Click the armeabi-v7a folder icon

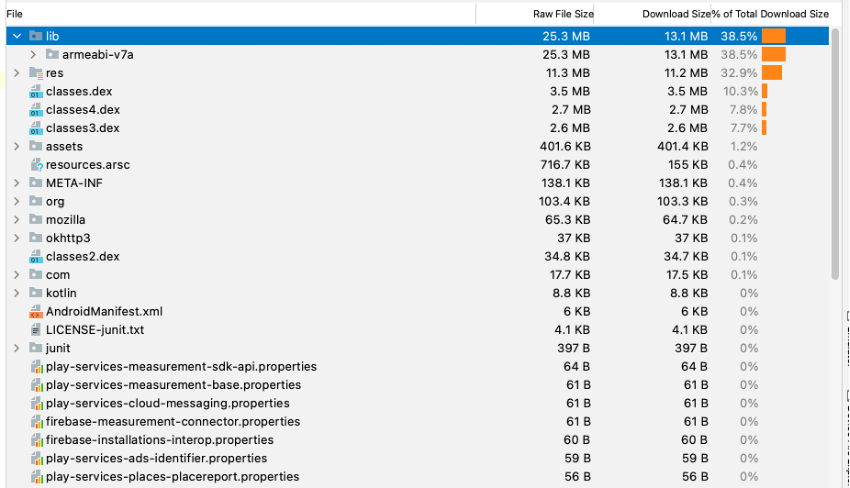click(52, 54)
